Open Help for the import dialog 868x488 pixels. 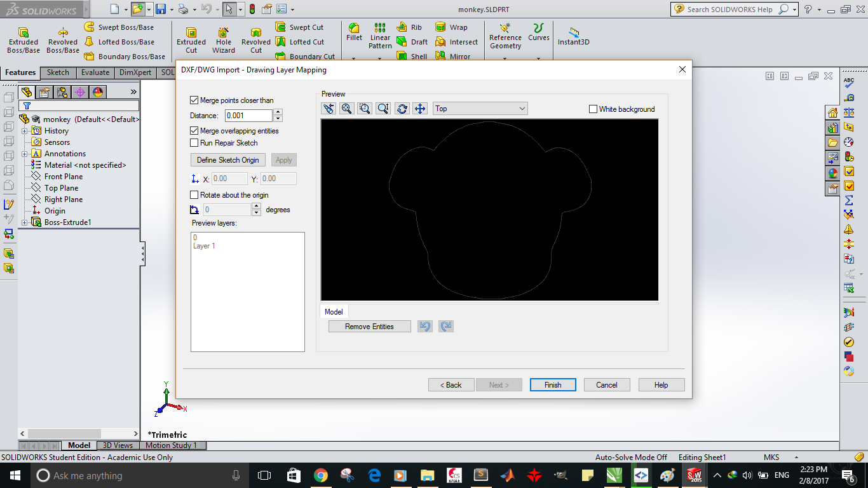[661, 385]
